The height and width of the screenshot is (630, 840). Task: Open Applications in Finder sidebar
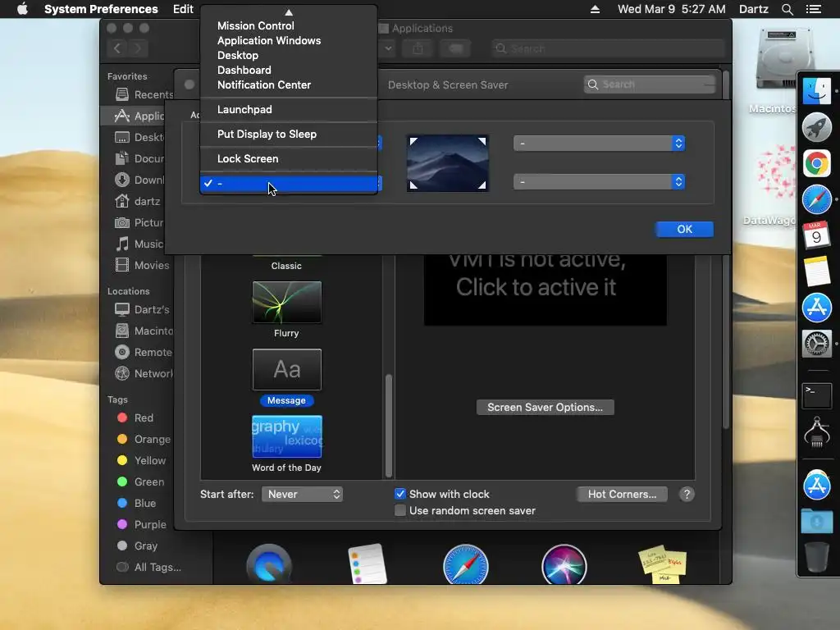(x=139, y=116)
